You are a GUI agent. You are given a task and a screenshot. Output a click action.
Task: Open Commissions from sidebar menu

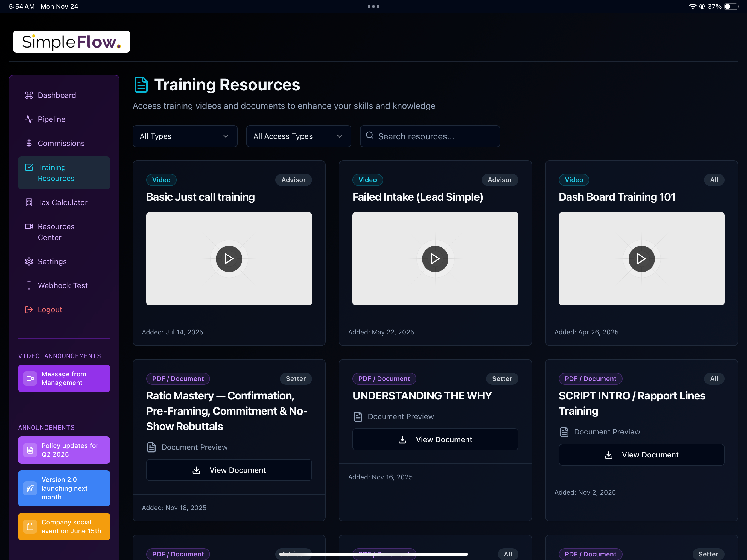64,143
